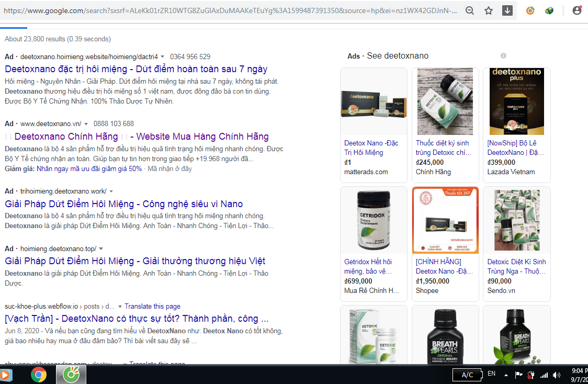This screenshot has width=588, height=384.
Task: Click the deetoxnano plus Lazada product image
Action: [x=516, y=101]
